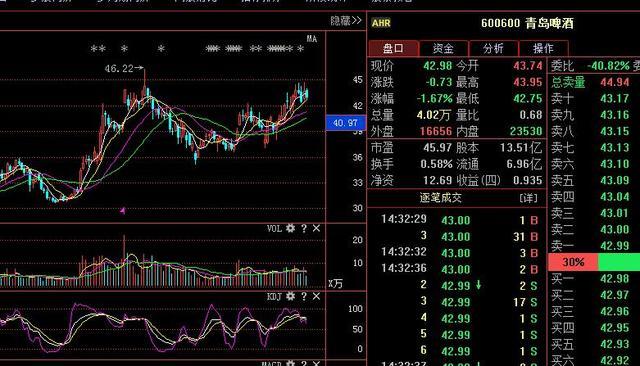640x366 pixels.
Task: Open the MA moving average label
Action: [312, 39]
